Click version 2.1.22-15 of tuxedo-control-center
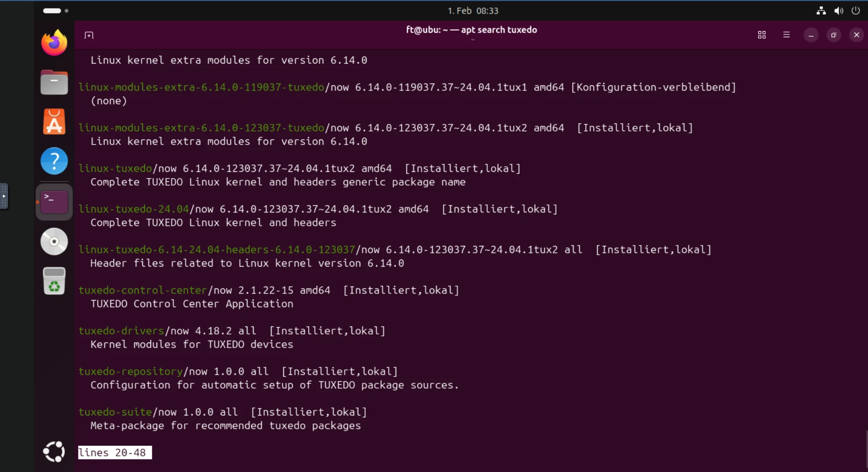The width and height of the screenshot is (868, 472). click(266, 290)
